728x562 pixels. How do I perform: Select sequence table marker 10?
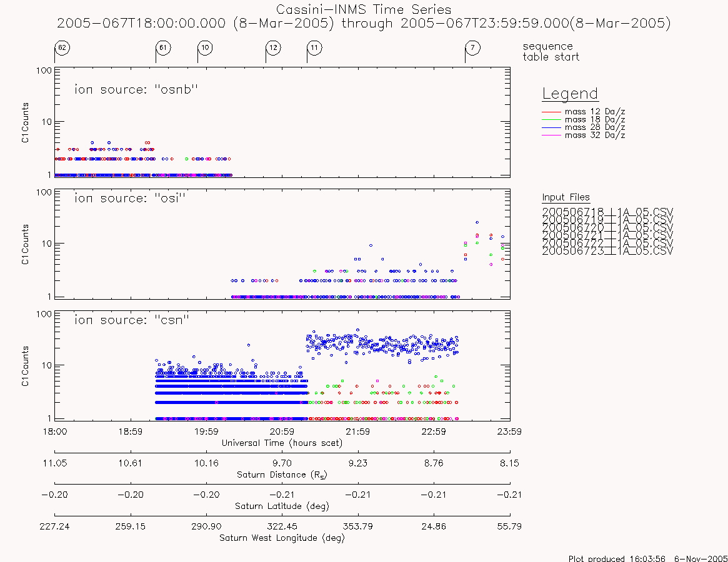coord(205,48)
